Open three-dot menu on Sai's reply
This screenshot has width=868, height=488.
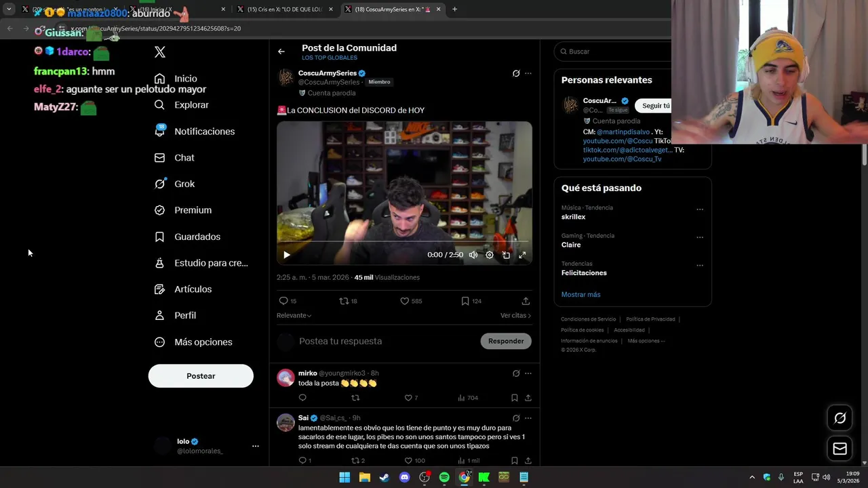(x=528, y=418)
